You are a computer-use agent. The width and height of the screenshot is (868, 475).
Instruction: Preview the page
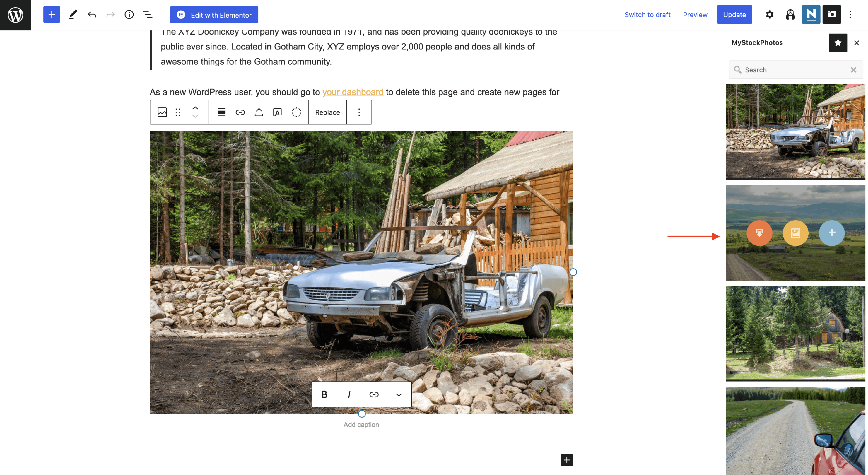tap(695, 14)
